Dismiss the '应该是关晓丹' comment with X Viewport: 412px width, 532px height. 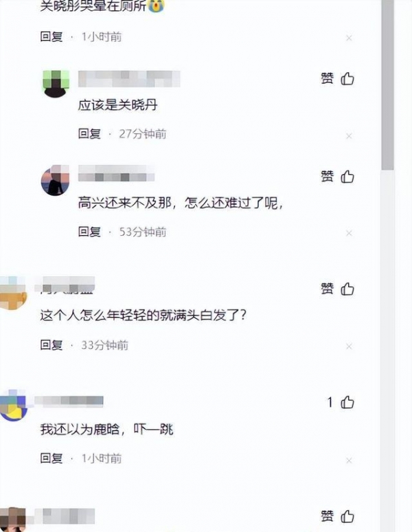[x=349, y=136]
